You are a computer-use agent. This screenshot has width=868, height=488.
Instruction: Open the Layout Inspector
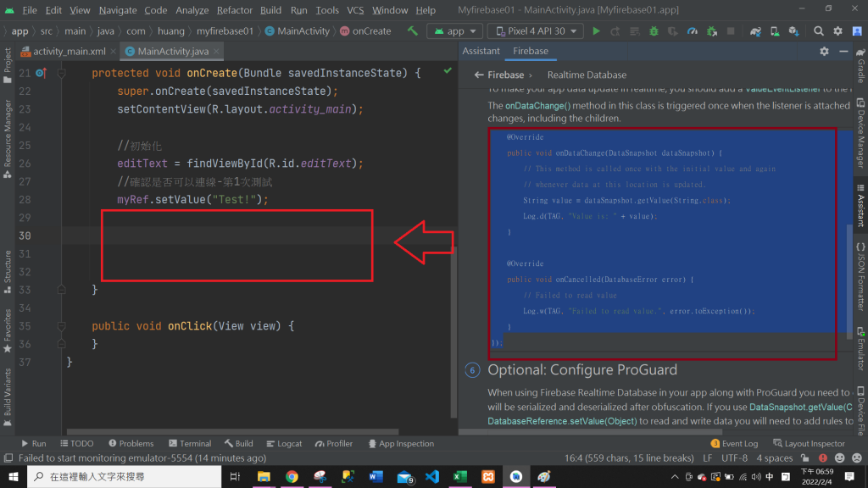coord(809,444)
